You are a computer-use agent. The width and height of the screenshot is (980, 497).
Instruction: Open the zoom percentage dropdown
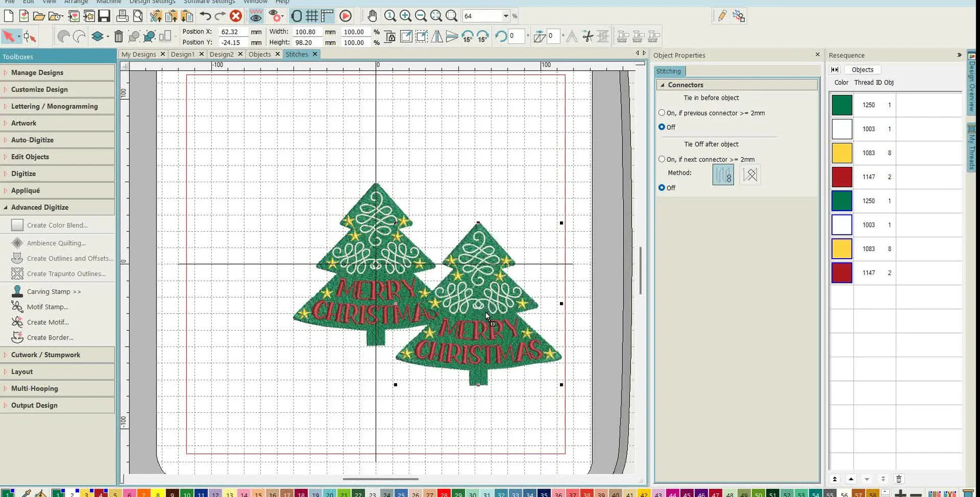point(505,16)
